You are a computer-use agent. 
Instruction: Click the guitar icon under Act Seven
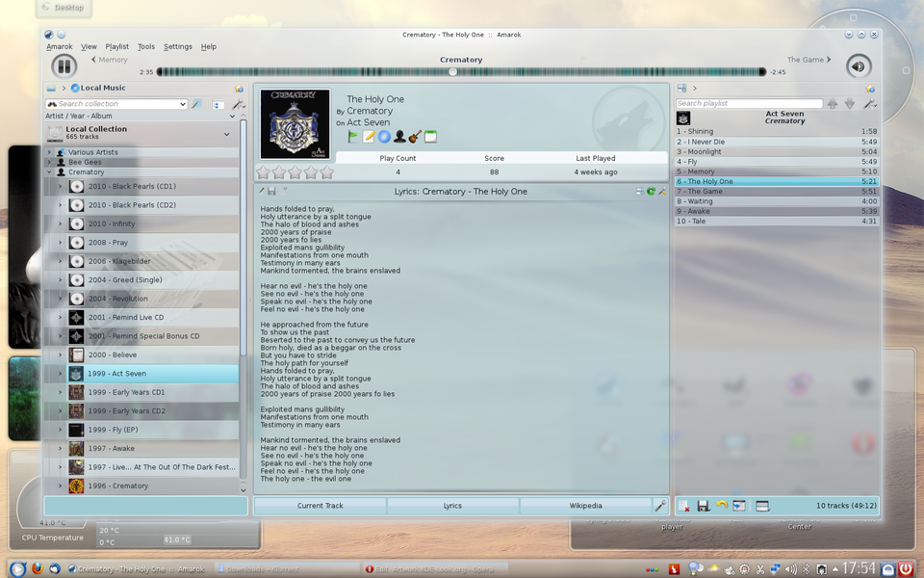415,137
